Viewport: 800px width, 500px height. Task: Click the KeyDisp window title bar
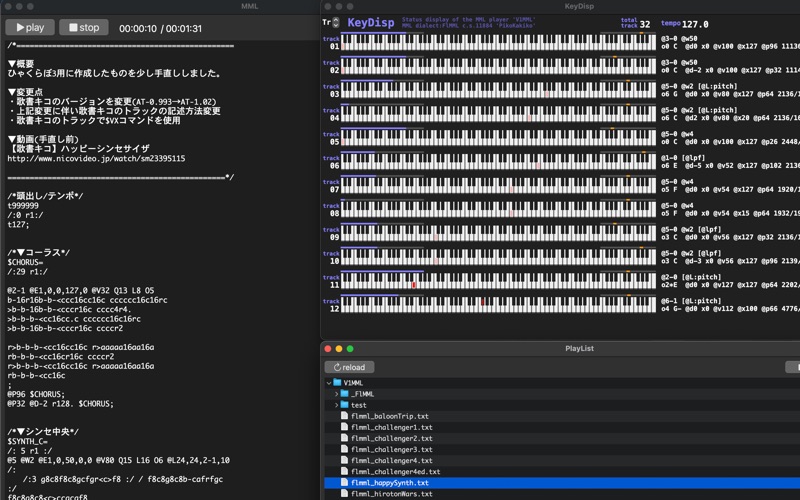tap(562, 6)
